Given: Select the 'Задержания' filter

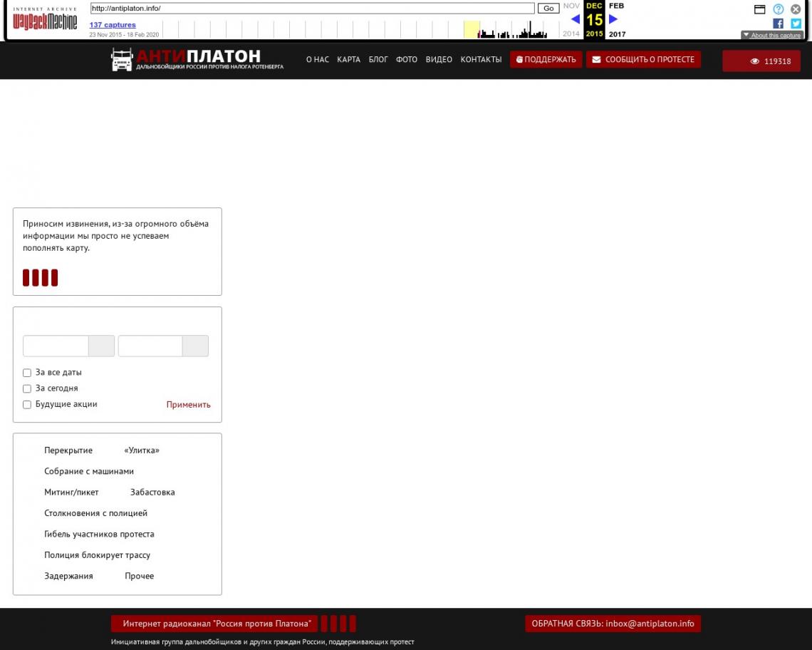Looking at the screenshot, I should tap(69, 576).
